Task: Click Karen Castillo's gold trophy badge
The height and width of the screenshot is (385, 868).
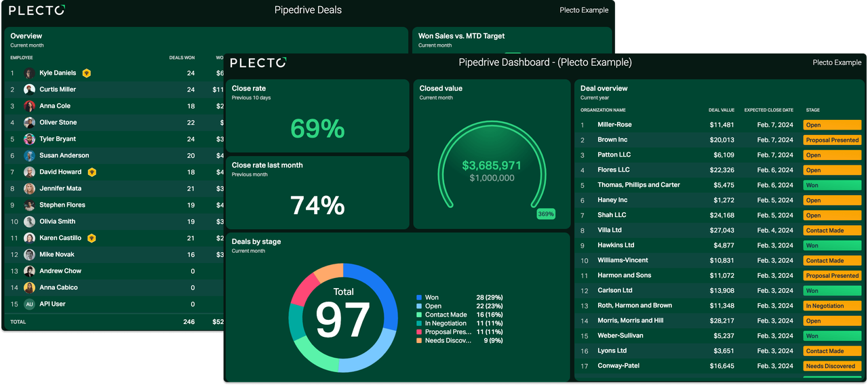Action: (92, 238)
